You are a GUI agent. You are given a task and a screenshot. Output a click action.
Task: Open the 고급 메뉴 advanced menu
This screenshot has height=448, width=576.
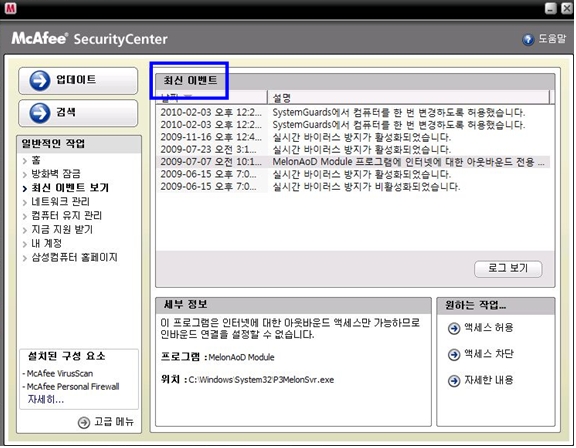coord(114,422)
